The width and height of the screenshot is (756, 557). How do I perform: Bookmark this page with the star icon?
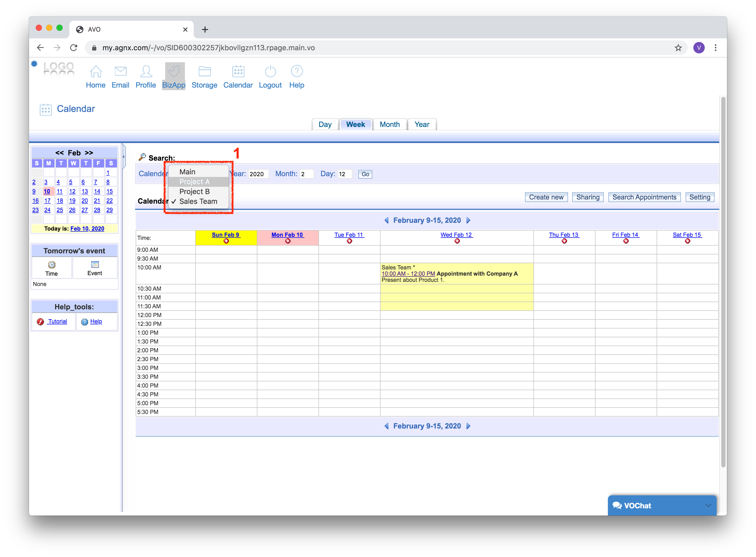tap(678, 48)
